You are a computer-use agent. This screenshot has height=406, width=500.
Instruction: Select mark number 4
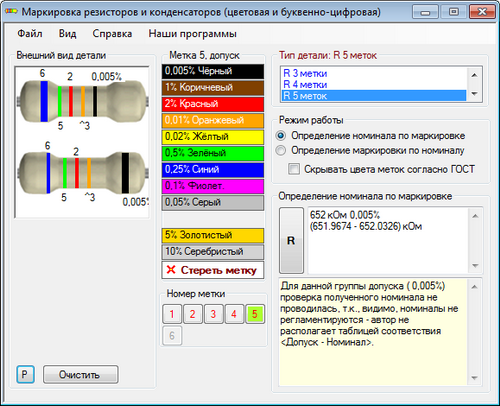click(x=234, y=314)
